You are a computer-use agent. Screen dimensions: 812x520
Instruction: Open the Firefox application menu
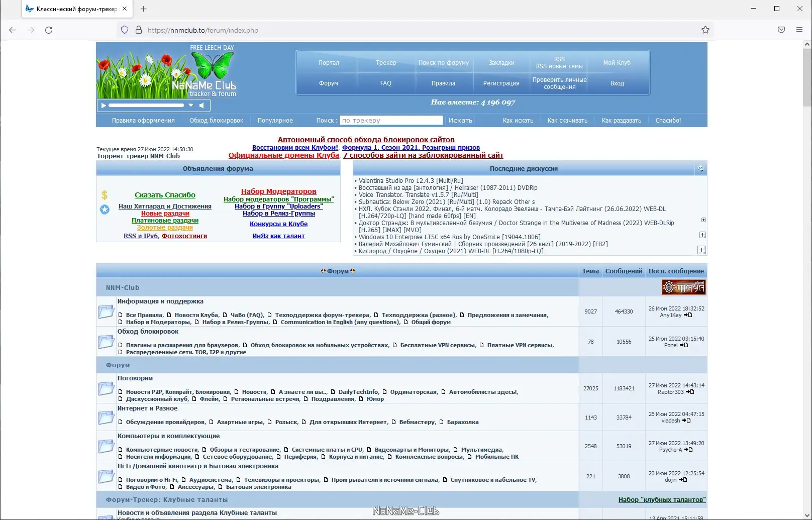point(799,30)
